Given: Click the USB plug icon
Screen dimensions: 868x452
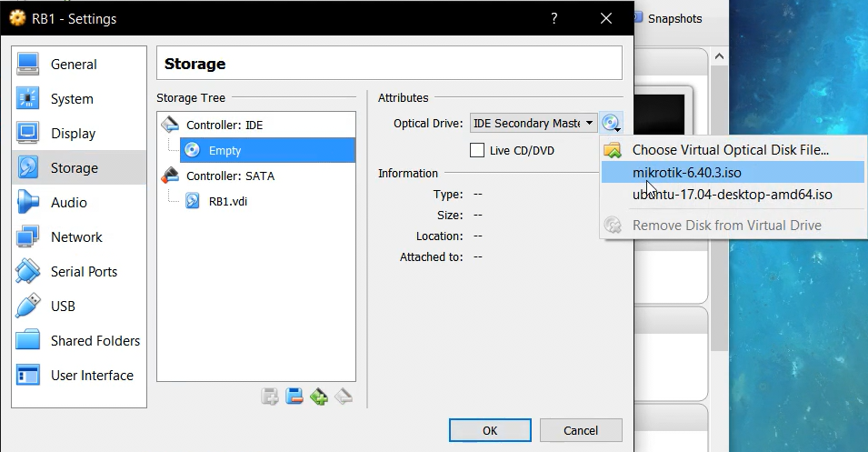Looking at the screenshot, I should (27, 306).
